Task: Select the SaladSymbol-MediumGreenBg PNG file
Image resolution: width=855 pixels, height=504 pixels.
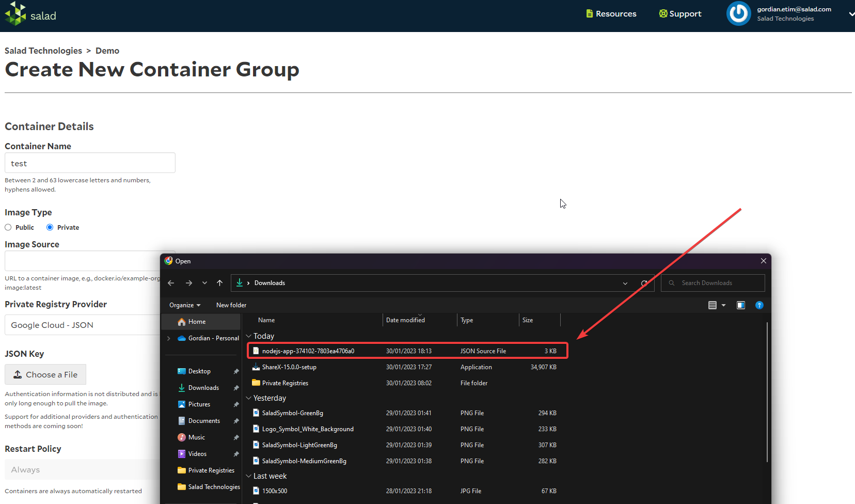Action: [404, 461]
